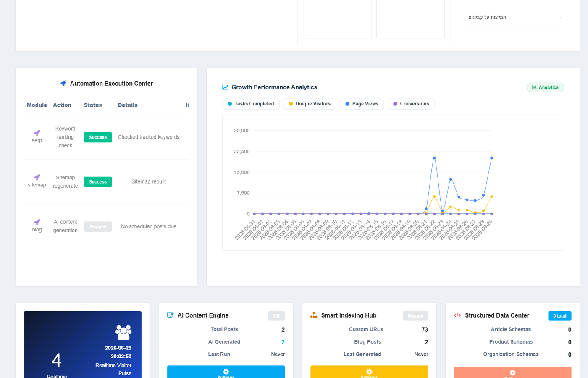
Task: Click the 'Sitemap regenerate' action cell
Action: pos(66,181)
